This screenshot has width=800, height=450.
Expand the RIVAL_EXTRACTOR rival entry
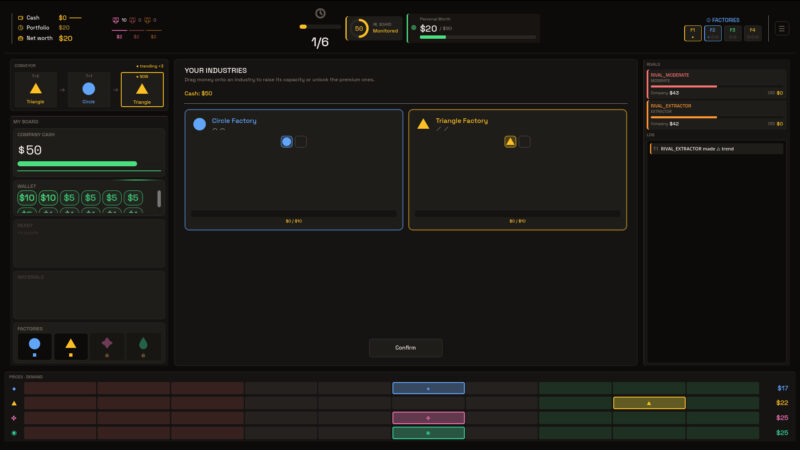pos(716,115)
